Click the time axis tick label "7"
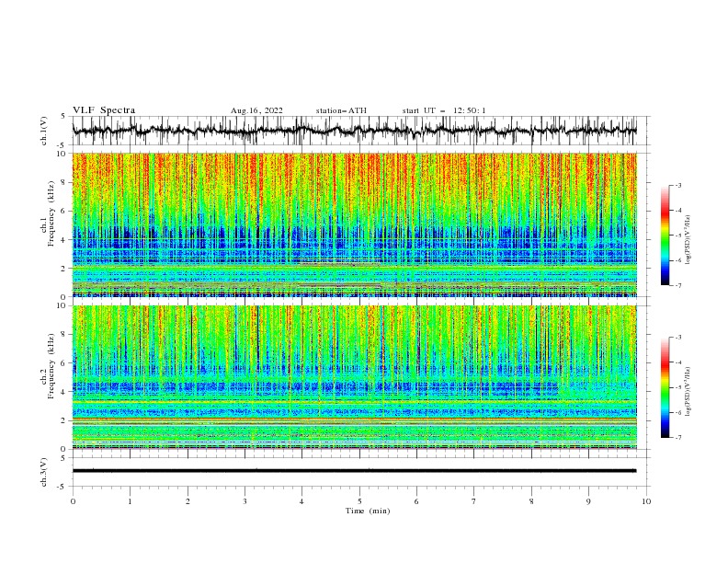 coord(474,501)
